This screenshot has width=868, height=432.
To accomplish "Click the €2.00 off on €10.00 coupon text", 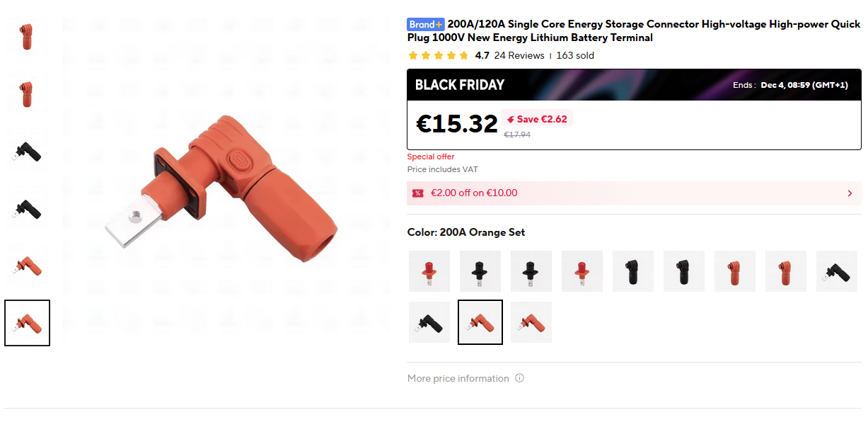I will click(x=474, y=193).
